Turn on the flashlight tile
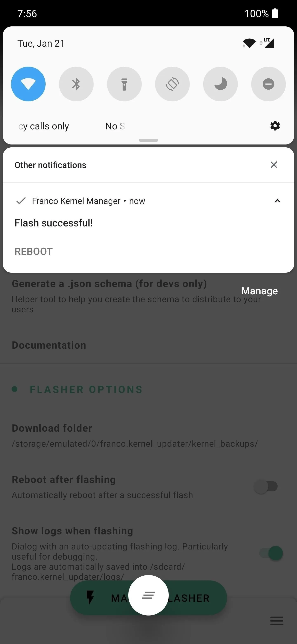The height and width of the screenshot is (644, 297). (x=124, y=84)
